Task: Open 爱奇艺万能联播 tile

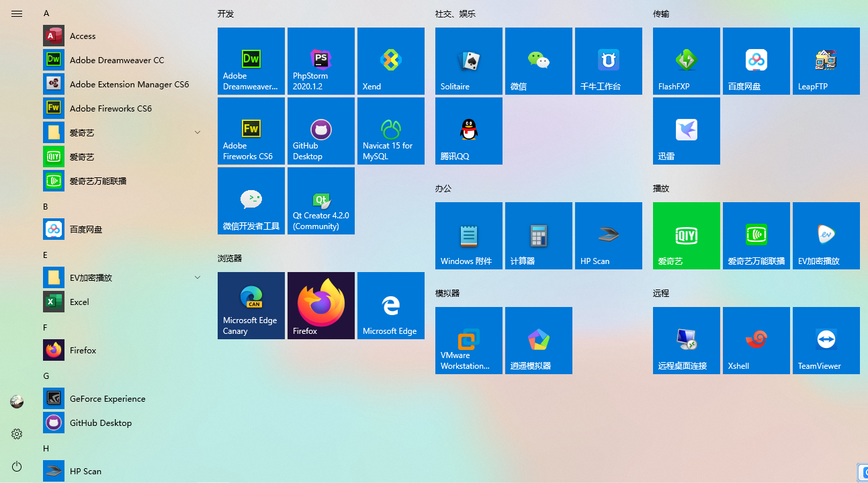Action: point(756,236)
